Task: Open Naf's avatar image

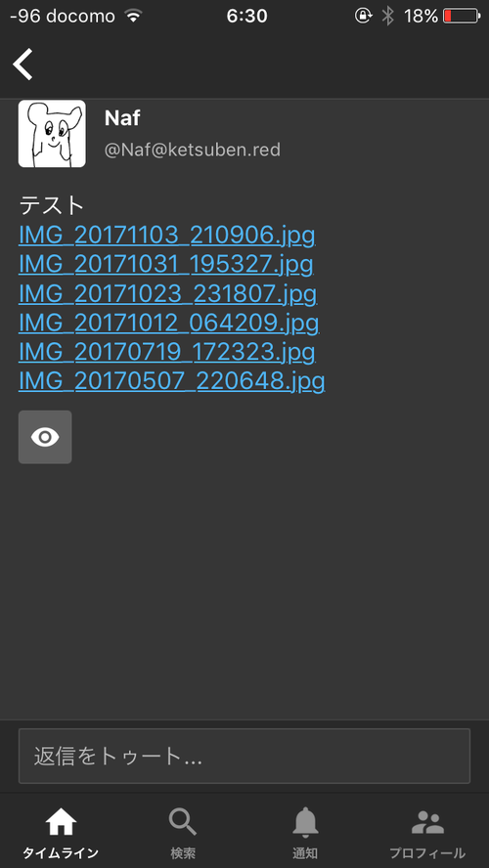Action: click(x=52, y=133)
